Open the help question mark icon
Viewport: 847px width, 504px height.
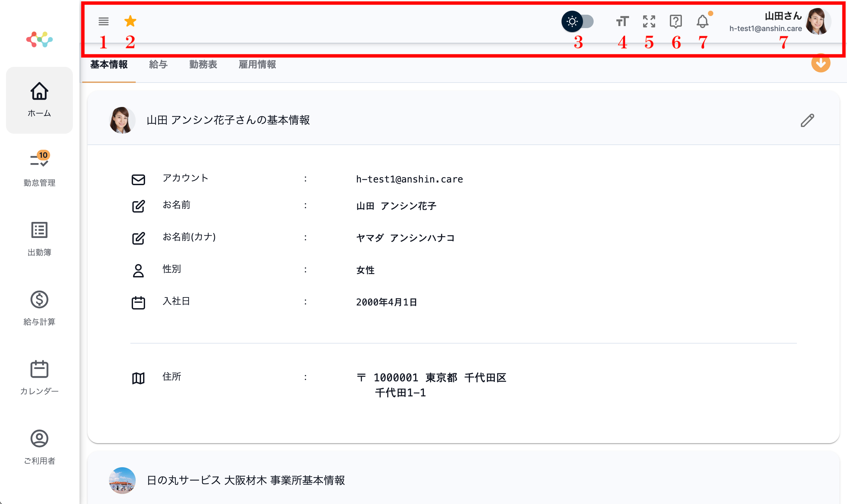676,21
